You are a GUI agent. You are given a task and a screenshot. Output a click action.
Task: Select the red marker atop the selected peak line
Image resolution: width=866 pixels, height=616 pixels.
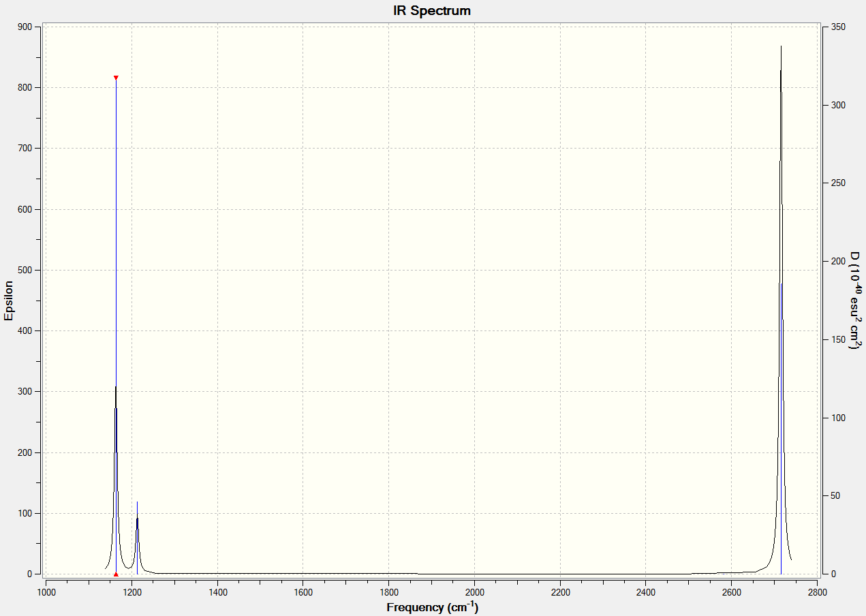coord(116,78)
